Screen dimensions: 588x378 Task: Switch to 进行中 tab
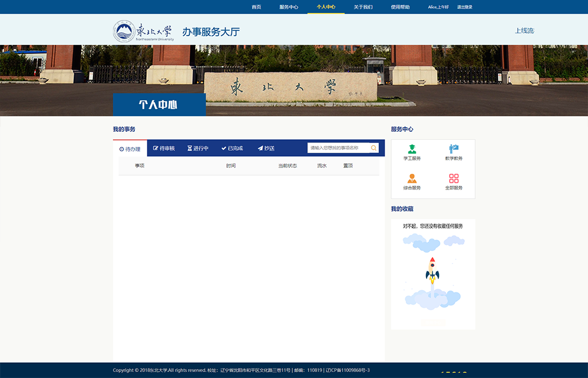198,148
